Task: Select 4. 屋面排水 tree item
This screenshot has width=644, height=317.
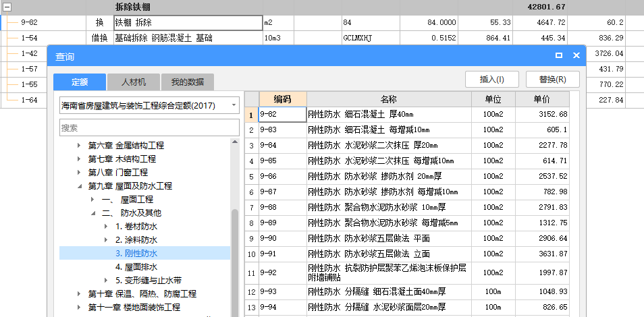Action: tap(136, 267)
